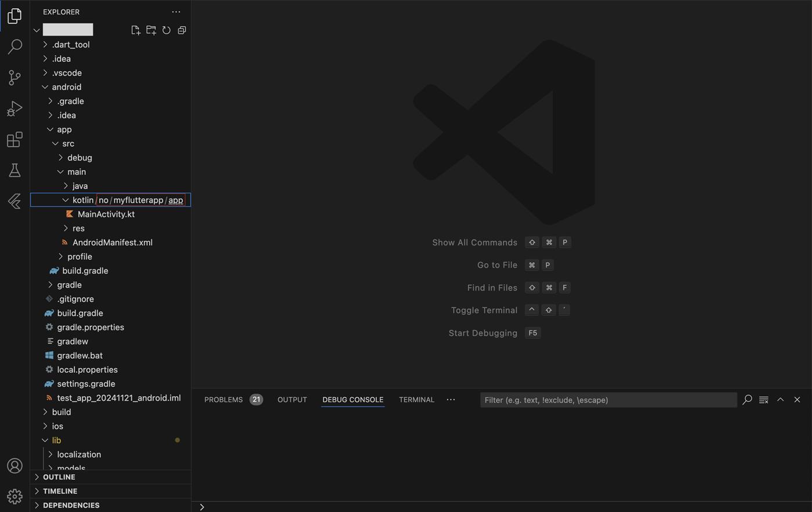
Task: Select the myflutterapp path segment
Action: pyautogui.click(x=138, y=200)
